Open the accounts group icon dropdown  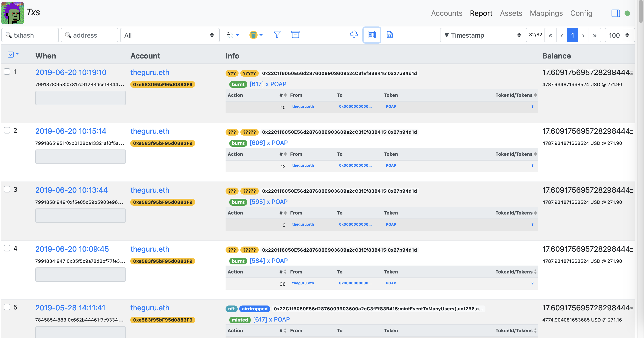[x=233, y=35]
